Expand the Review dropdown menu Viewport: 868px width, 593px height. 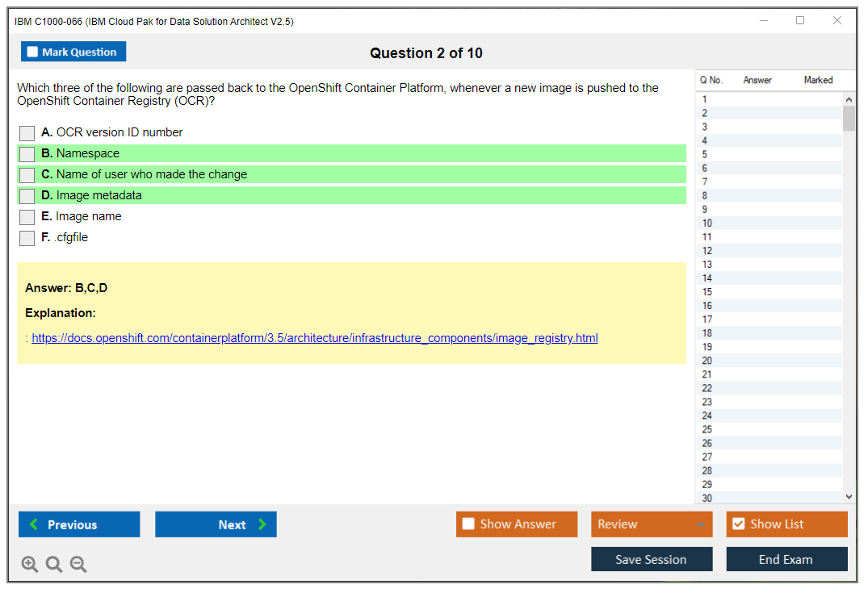click(x=700, y=524)
